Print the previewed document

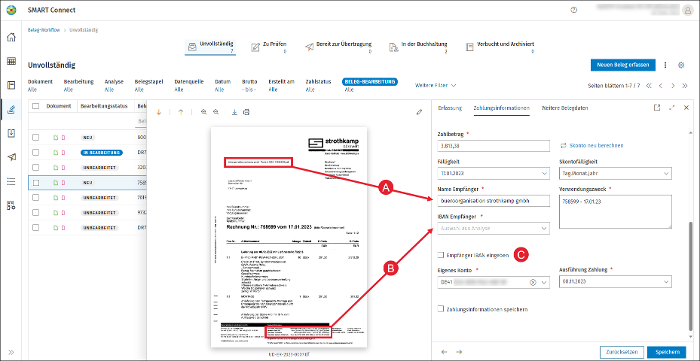(246, 112)
